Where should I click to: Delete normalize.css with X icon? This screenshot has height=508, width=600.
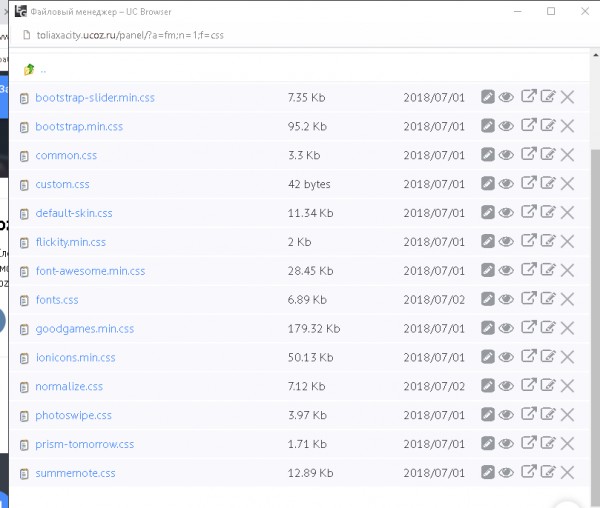click(567, 386)
